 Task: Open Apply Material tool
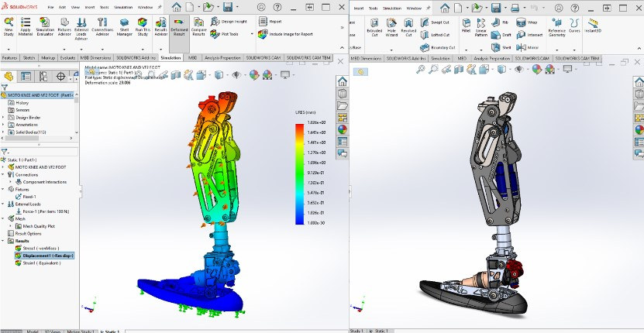26,27
